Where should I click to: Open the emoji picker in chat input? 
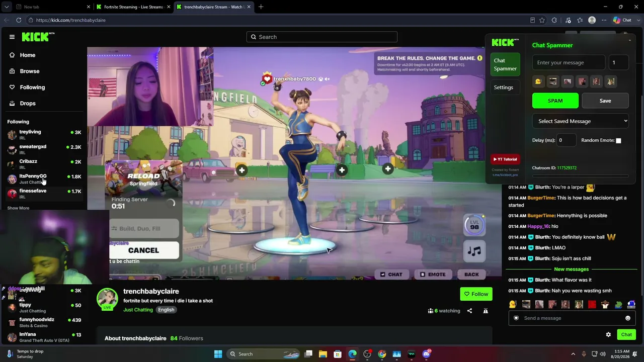(627, 318)
